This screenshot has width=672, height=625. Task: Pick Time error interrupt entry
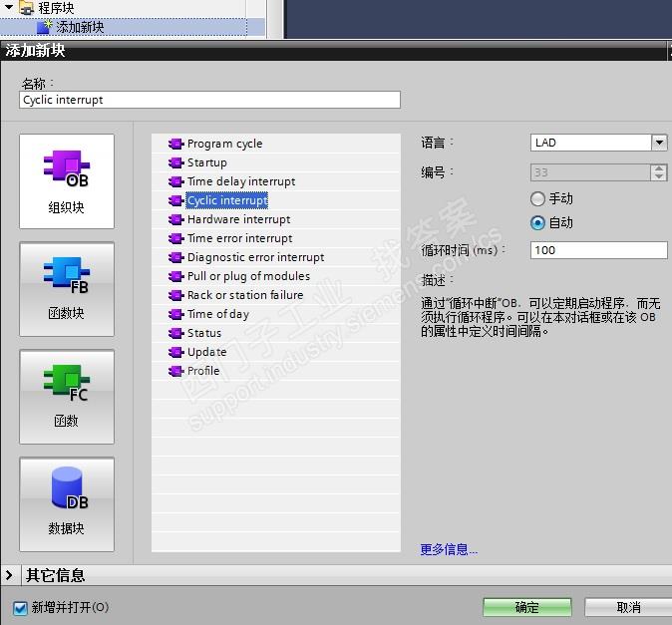tap(240, 238)
